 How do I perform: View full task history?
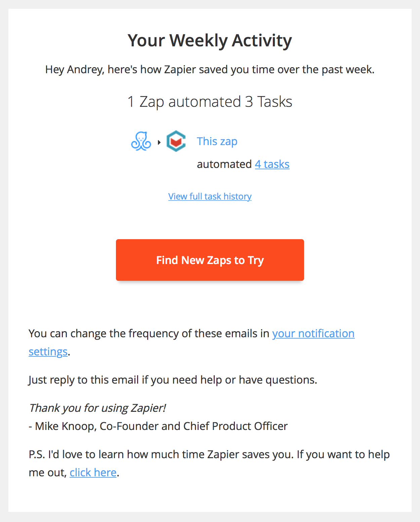pos(210,196)
